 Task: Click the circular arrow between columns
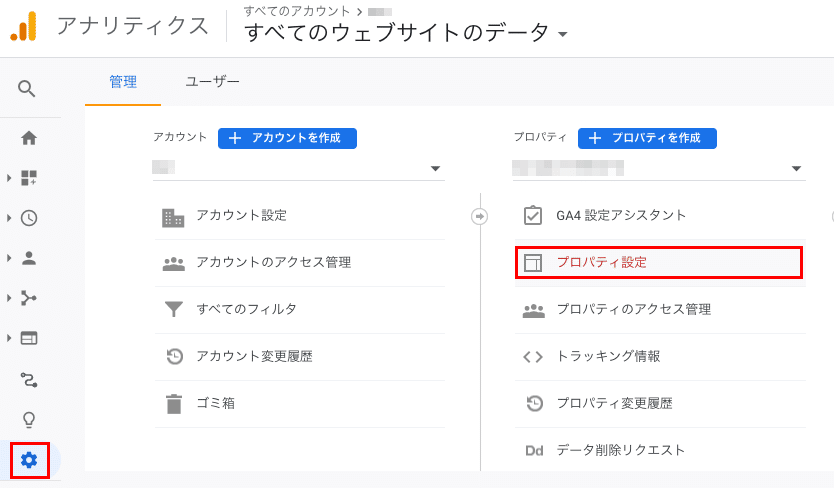(x=479, y=217)
